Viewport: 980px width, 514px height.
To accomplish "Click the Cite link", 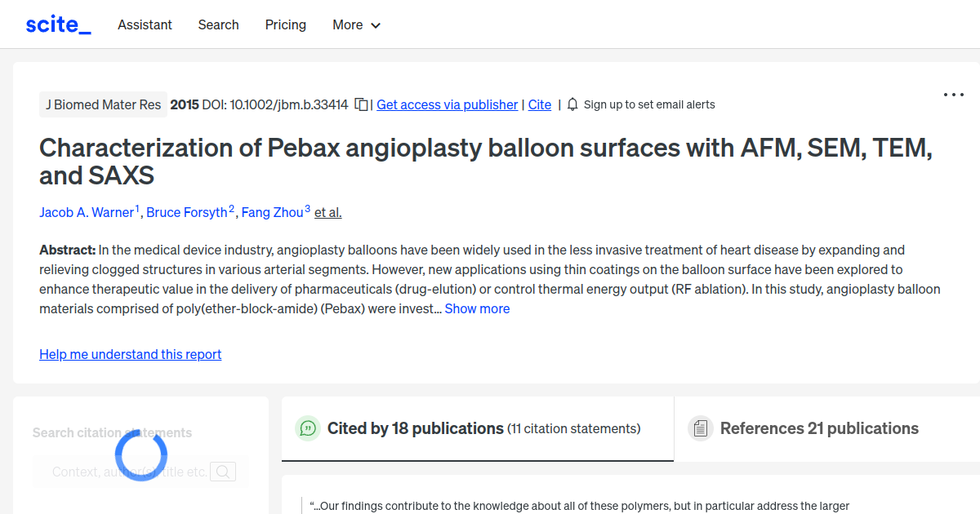I will (539, 104).
